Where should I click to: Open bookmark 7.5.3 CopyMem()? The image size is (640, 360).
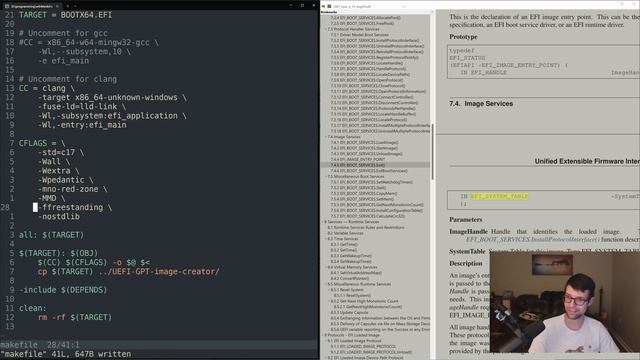365,193
